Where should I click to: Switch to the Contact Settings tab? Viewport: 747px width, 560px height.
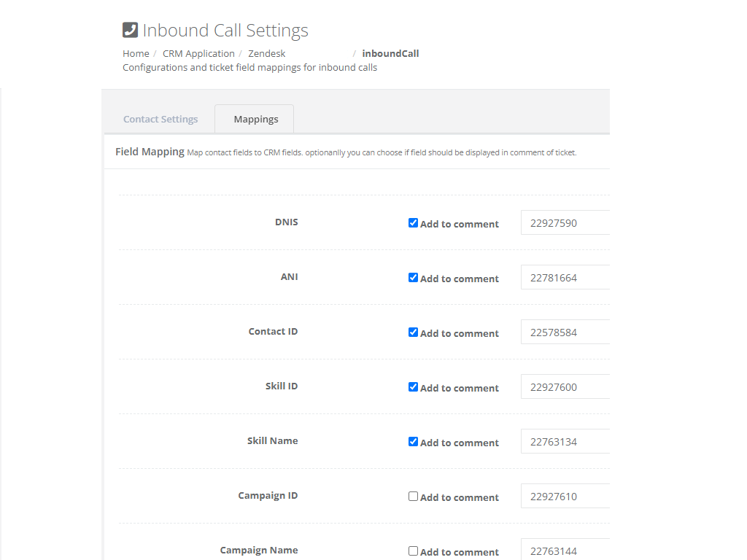160,119
